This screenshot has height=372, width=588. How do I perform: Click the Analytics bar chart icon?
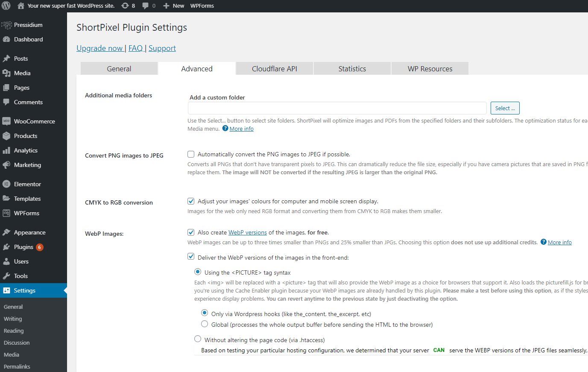(6, 150)
